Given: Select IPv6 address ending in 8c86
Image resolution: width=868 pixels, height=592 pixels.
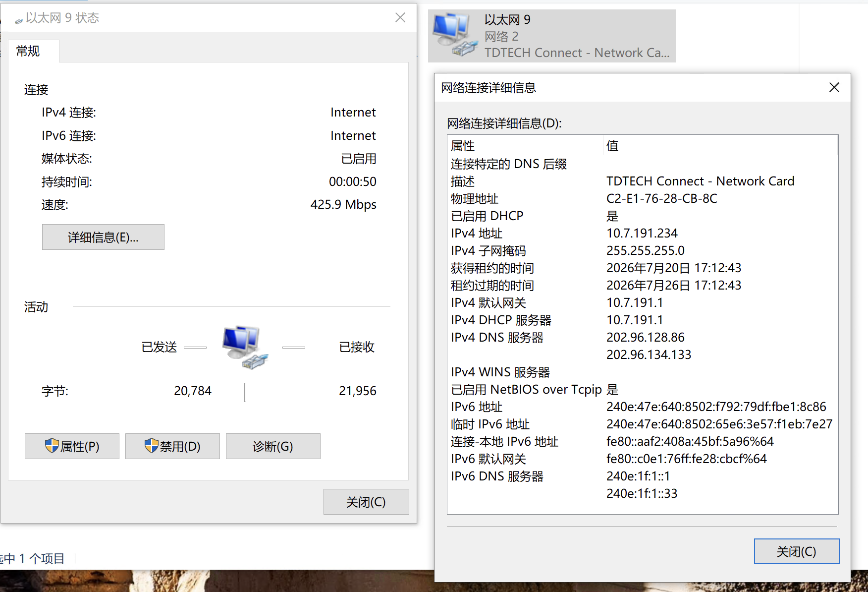Looking at the screenshot, I should 716,407.
